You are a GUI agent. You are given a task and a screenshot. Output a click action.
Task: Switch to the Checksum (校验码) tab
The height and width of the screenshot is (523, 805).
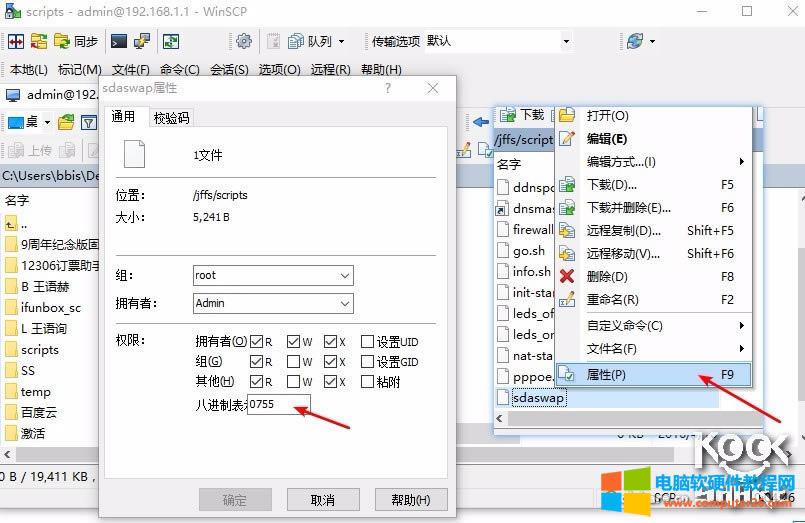click(x=171, y=117)
